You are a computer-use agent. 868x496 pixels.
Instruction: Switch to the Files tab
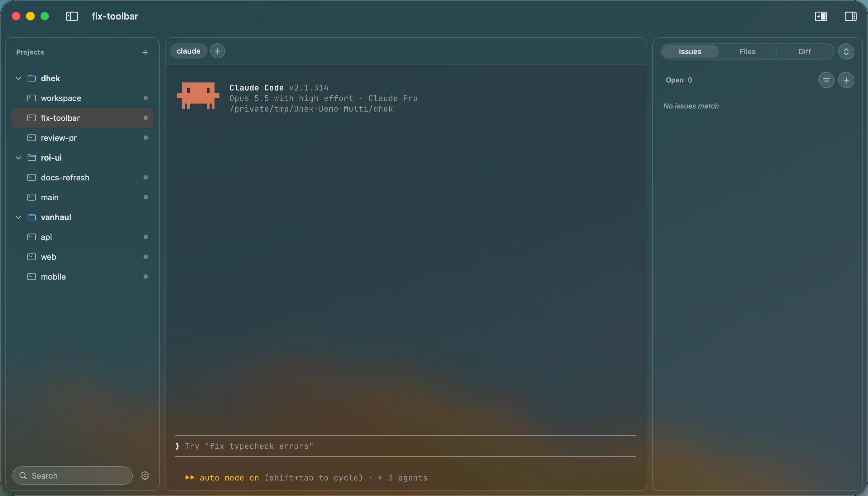[x=747, y=51]
